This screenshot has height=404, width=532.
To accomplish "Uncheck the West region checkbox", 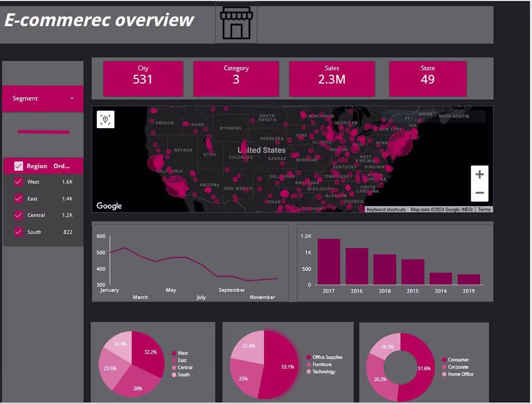I will pyautogui.click(x=19, y=181).
